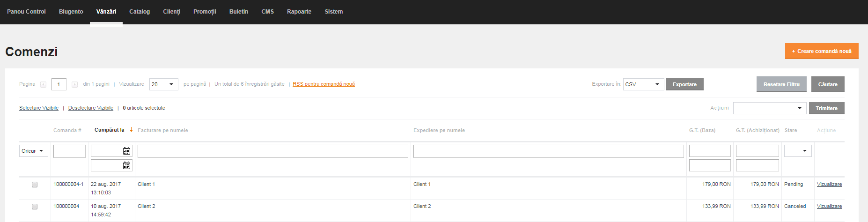Open Rapoarte menu

pyautogui.click(x=299, y=12)
